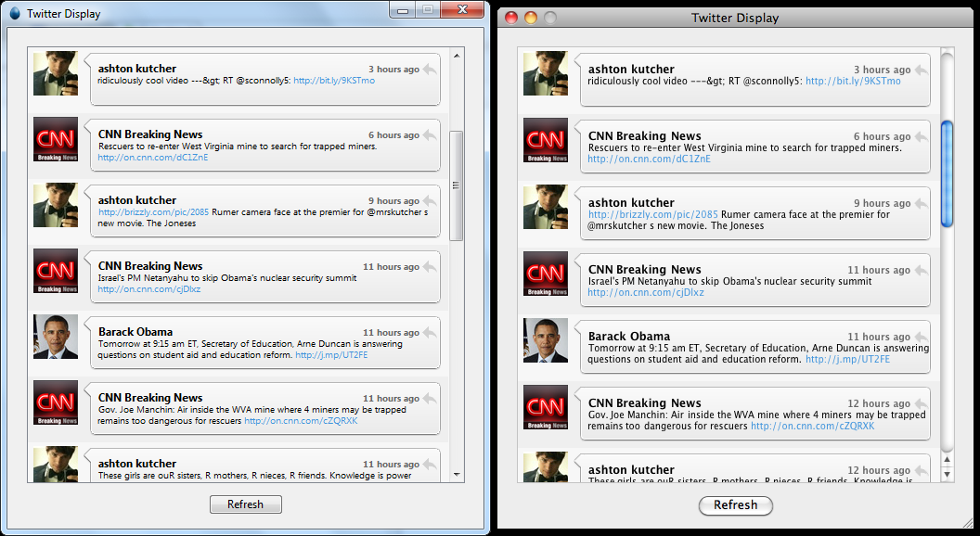
Task: Click the scroll down arrow in the left window's scrollbar
Action: point(456,474)
